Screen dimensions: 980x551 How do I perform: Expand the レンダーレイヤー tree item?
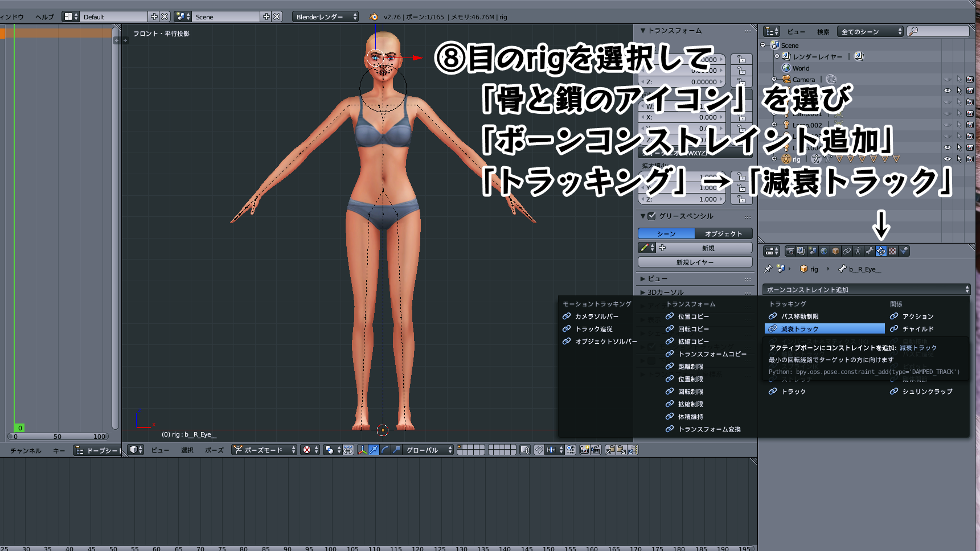tap(777, 56)
